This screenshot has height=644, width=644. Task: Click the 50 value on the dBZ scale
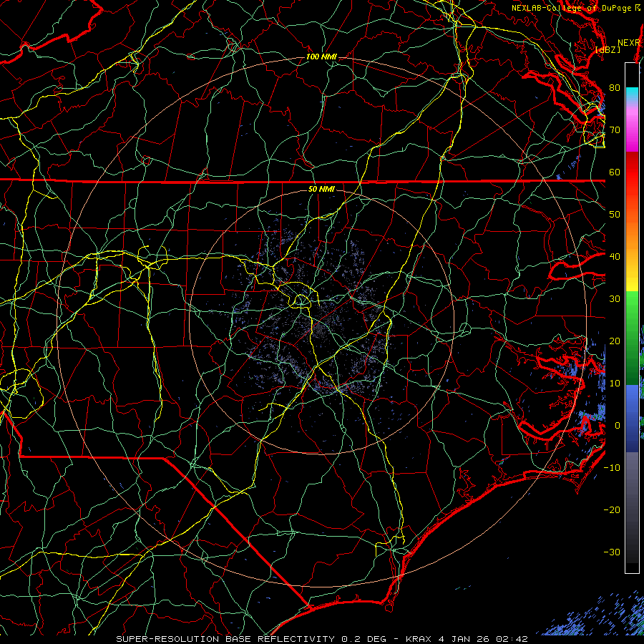(x=615, y=215)
